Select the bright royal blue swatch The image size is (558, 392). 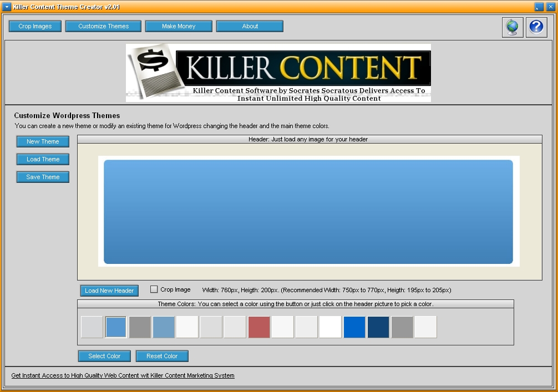tap(354, 327)
